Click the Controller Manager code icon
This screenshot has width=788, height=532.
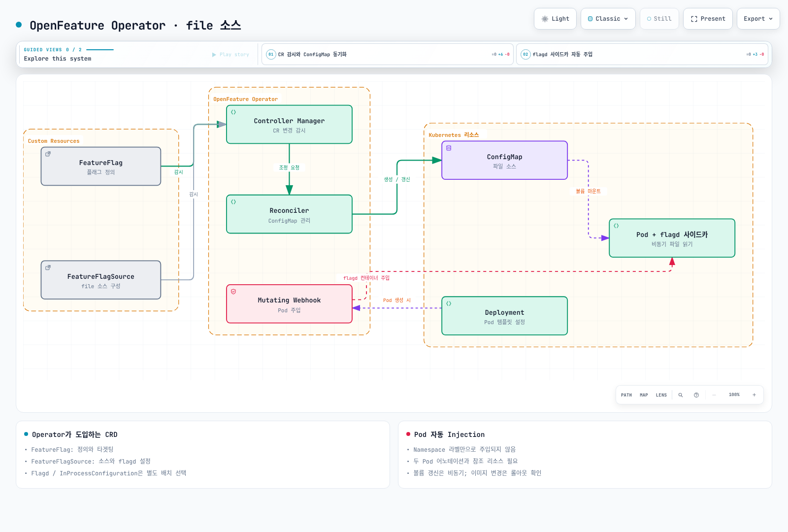pyautogui.click(x=233, y=112)
